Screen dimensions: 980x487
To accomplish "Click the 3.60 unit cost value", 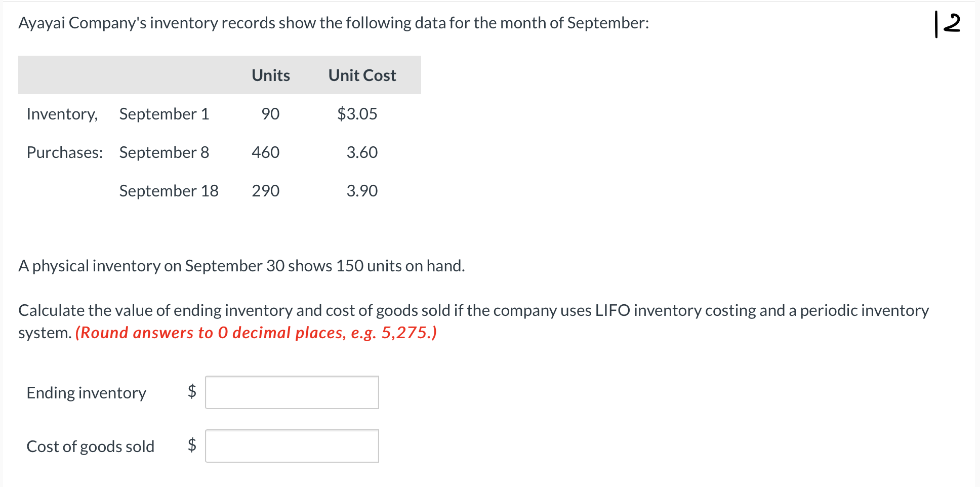I will [x=362, y=152].
